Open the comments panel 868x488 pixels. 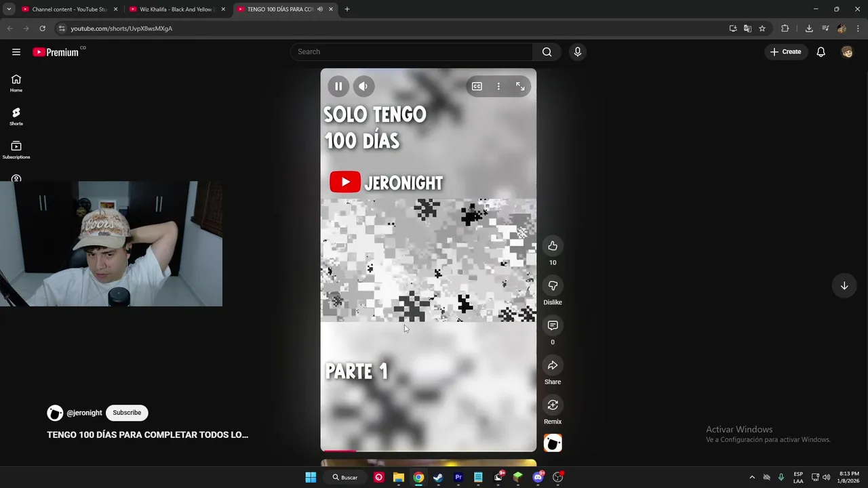tap(553, 325)
